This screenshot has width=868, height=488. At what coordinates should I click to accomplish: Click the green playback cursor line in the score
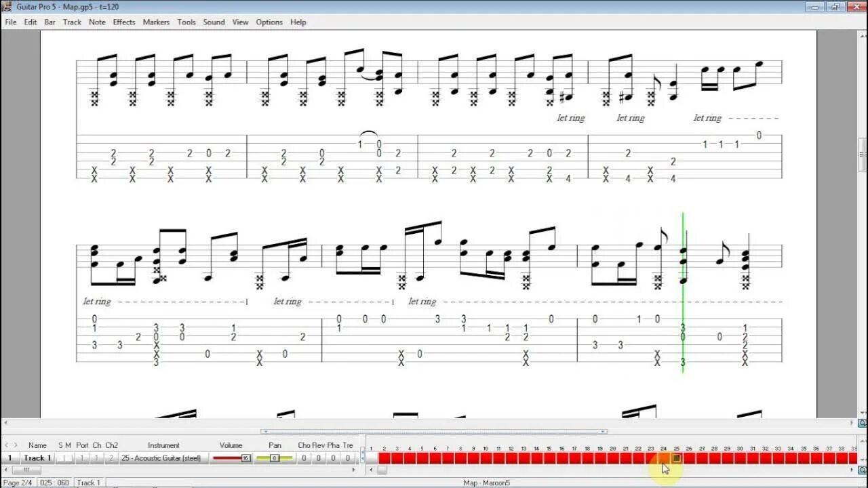[x=683, y=292]
